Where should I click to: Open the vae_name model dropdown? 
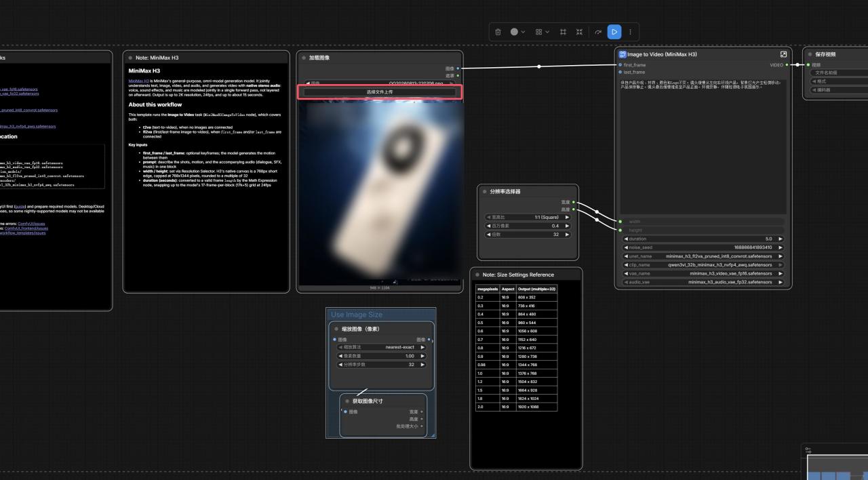(703, 273)
